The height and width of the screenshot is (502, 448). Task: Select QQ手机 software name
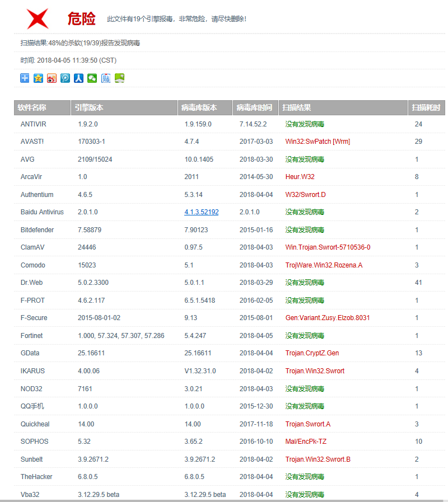point(32,406)
